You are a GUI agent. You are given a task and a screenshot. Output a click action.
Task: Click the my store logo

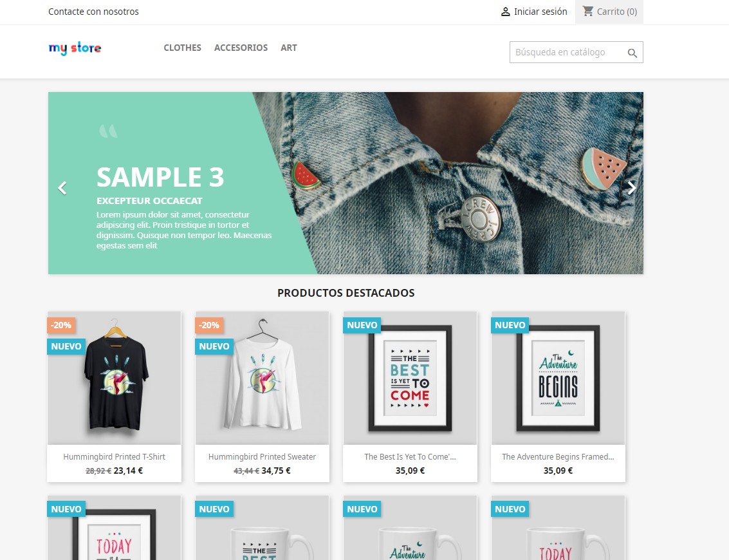(x=75, y=48)
